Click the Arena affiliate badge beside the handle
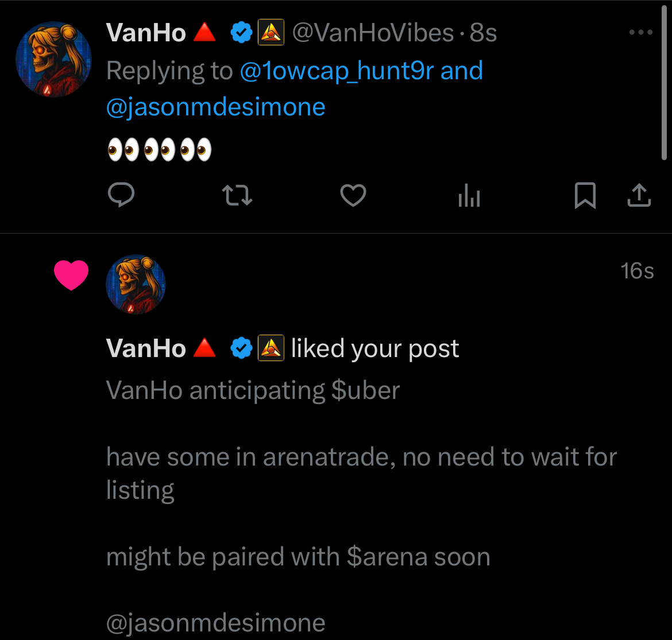The width and height of the screenshot is (672, 640). tap(271, 33)
